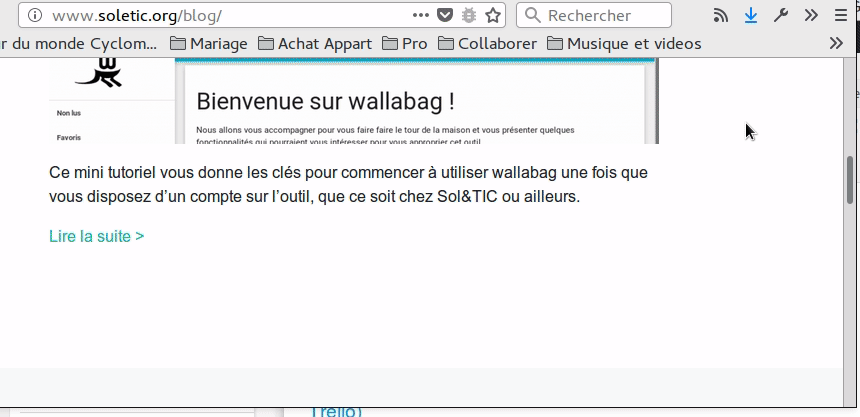Open the page actions three-dots menu
Viewport: 860px width, 417px height.
421,15
